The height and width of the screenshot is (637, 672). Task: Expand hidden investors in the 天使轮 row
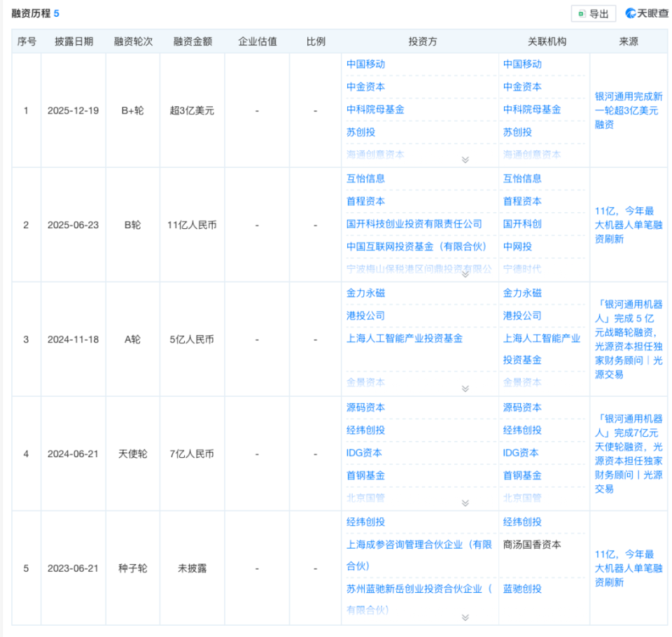(464, 502)
